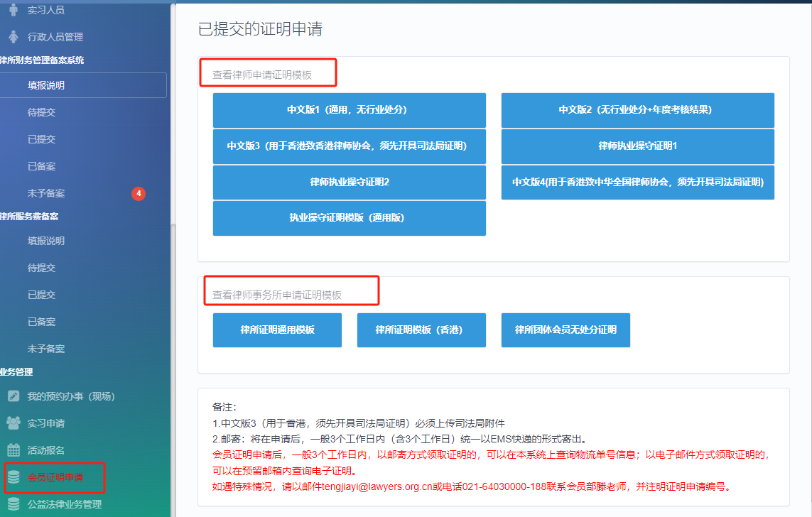Click the person icon beside 行政人员管理
The width and height of the screenshot is (812, 517).
click(x=13, y=37)
